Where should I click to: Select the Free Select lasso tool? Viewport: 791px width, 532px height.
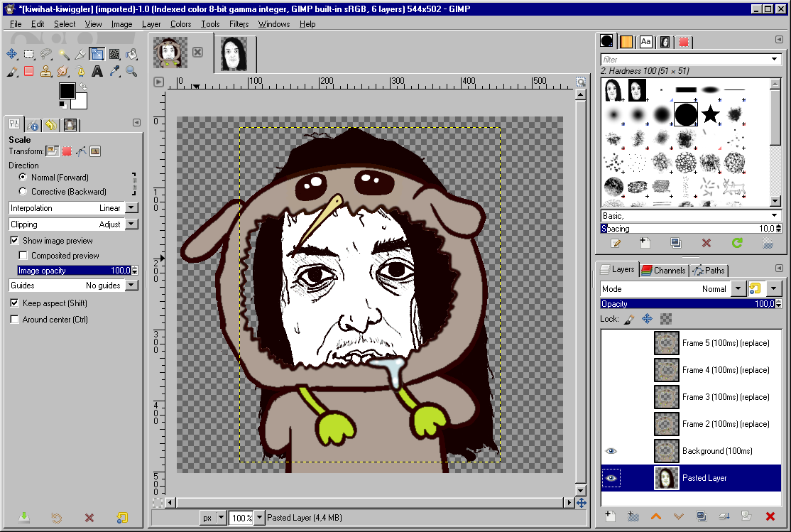click(x=46, y=54)
